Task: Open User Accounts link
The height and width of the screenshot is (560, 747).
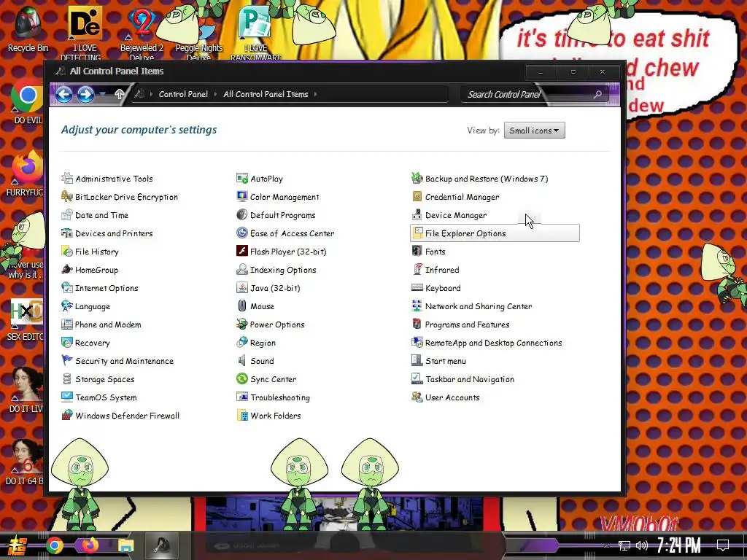Action: 452,397
